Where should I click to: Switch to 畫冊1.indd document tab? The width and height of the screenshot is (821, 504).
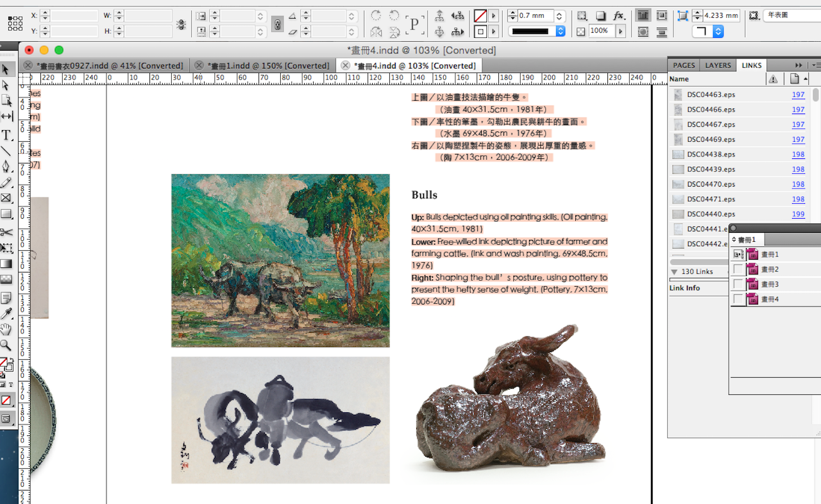(268, 65)
